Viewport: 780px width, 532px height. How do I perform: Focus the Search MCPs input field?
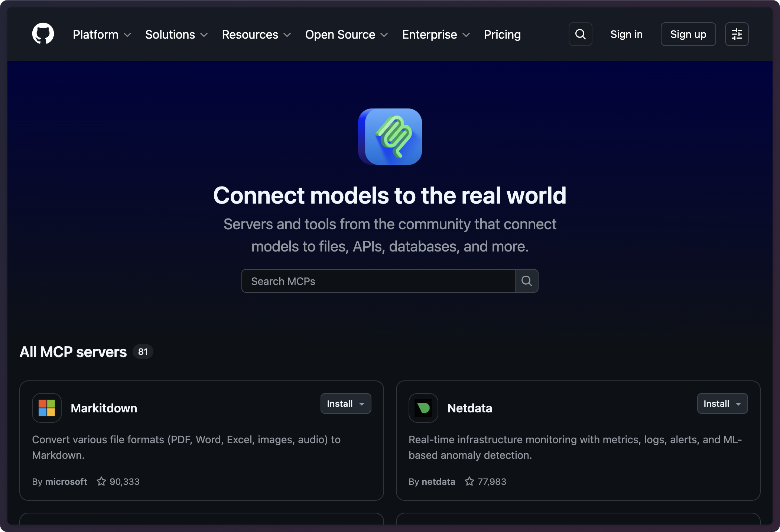pos(378,281)
